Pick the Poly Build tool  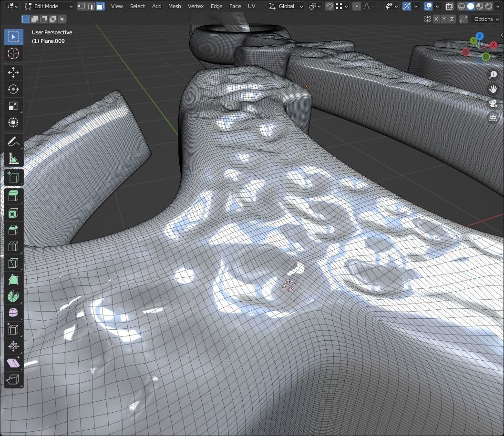(13, 280)
